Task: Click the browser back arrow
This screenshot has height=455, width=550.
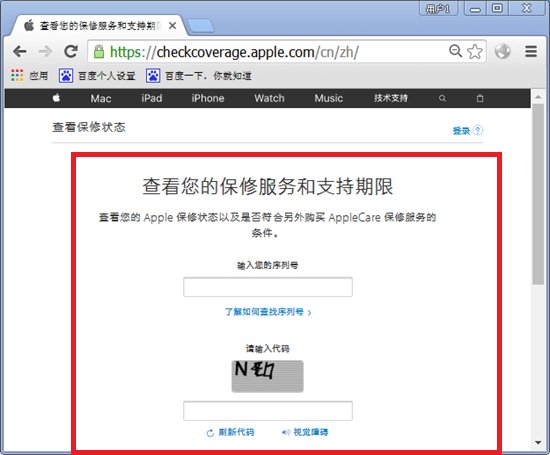Action: point(20,52)
